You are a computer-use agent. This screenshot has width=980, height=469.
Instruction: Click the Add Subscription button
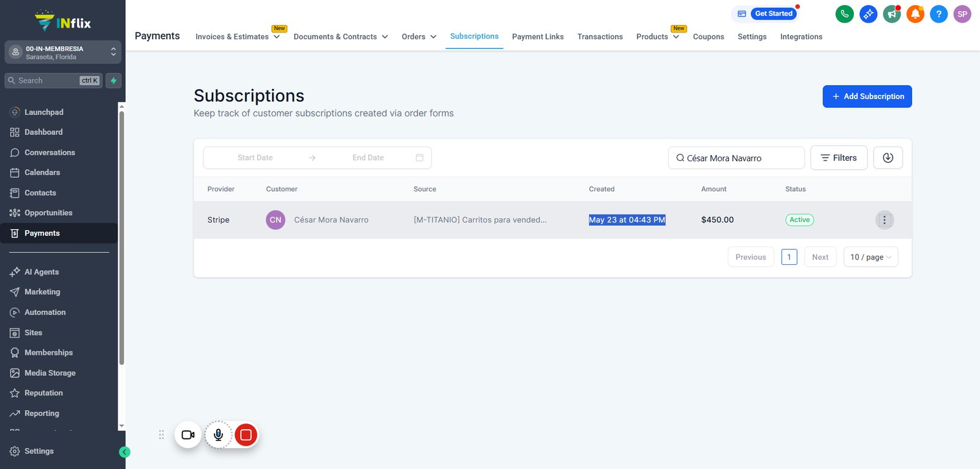click(x=867, y=96)
